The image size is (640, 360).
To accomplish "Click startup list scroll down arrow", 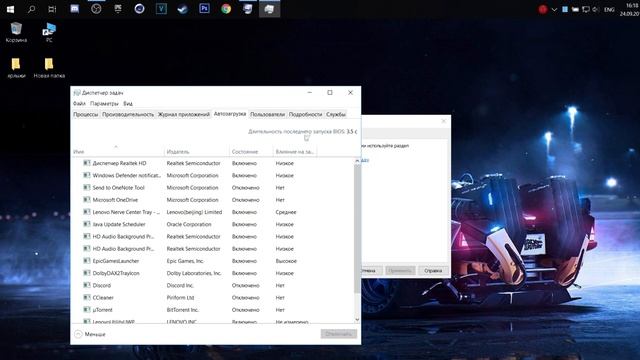I will pos(357,320).
